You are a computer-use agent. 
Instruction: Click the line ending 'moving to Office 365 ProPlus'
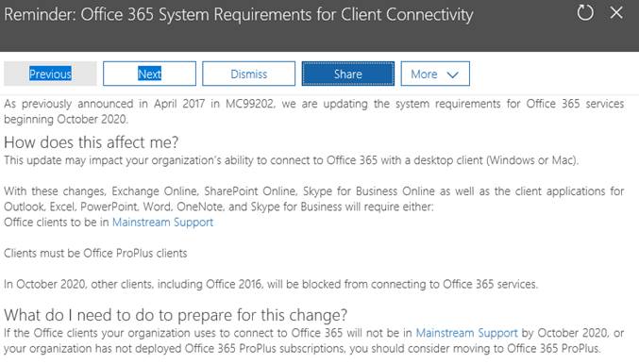[x=302, y=349]
